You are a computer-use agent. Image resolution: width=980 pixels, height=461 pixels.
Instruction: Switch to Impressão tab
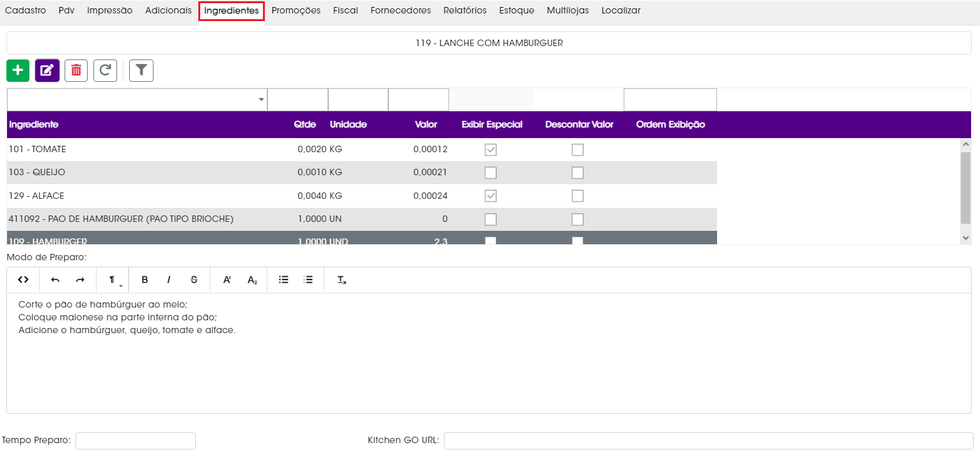pyautogui.click(x=110, y=11)
